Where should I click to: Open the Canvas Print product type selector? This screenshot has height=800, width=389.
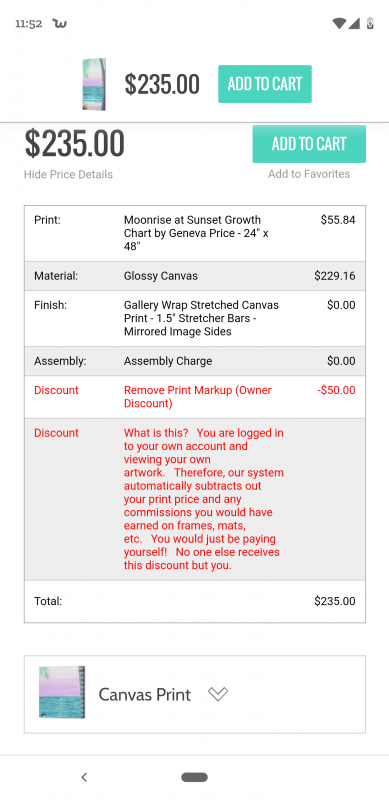(x=194, y=694)
